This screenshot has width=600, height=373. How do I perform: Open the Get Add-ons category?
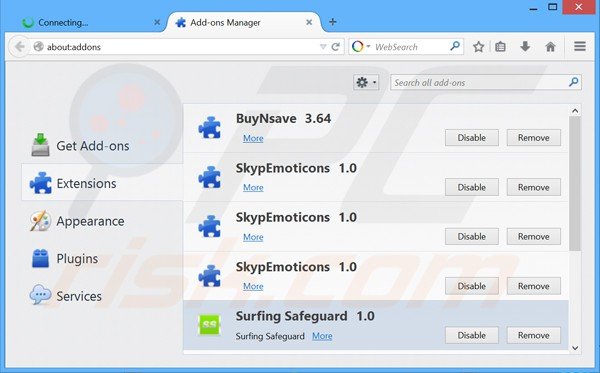(102, 146)
